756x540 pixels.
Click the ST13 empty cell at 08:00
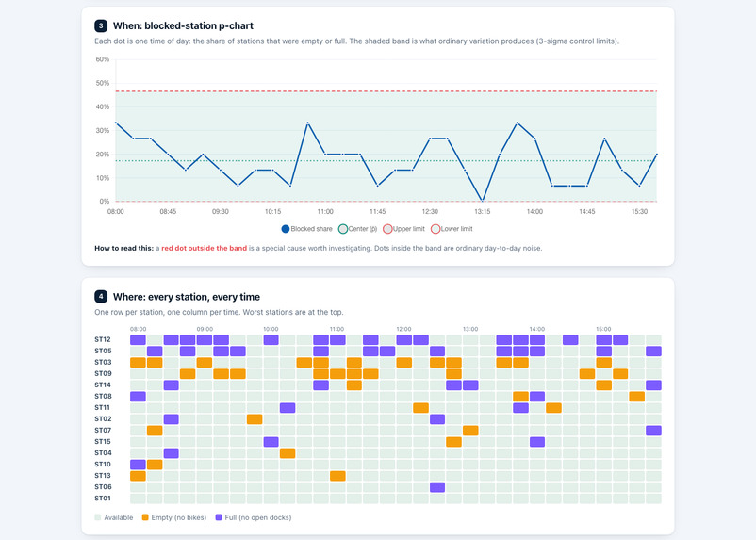point(138,476)
